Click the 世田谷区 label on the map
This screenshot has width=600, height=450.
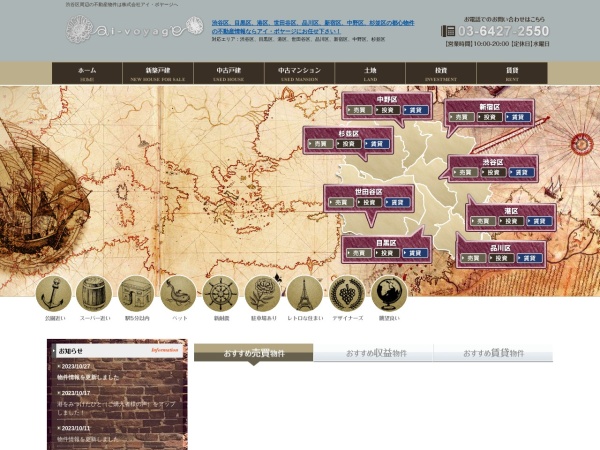coord(368,191)
